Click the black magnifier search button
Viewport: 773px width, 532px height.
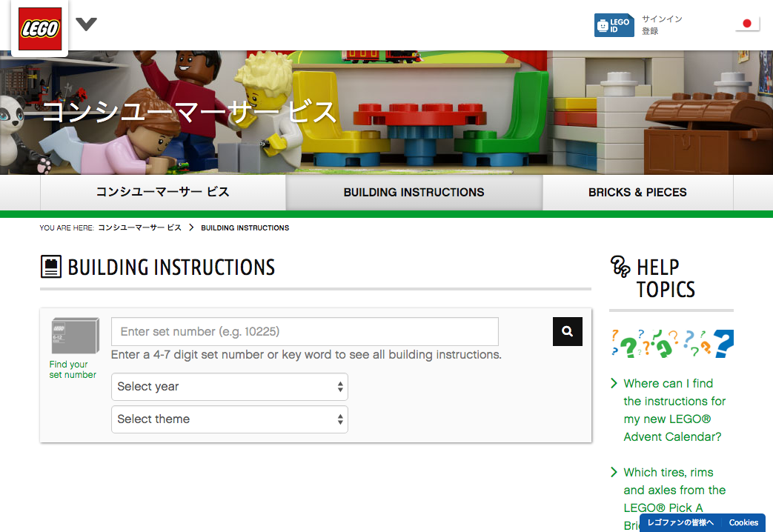point(568,331)
